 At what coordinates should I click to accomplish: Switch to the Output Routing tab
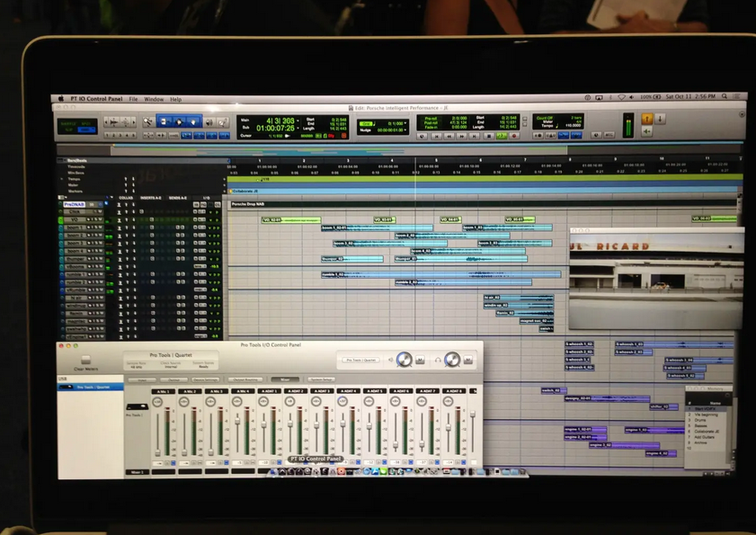pyautogui.click(x=245, y=379)
